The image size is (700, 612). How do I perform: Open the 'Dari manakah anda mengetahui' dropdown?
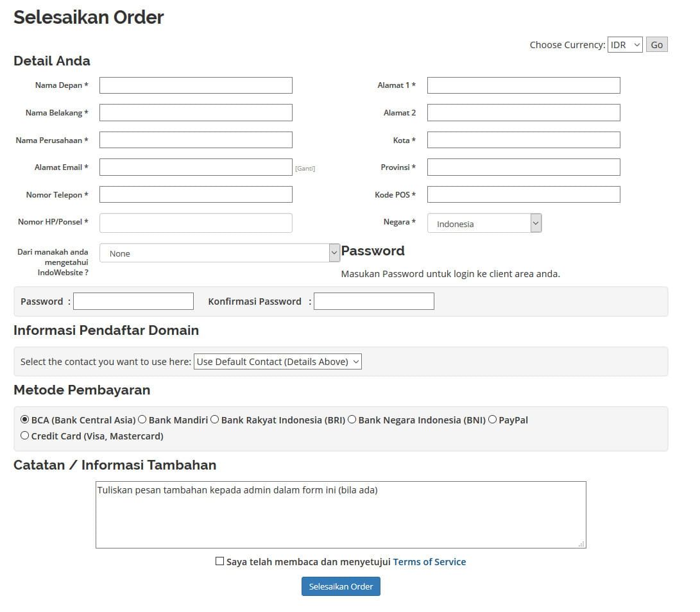pos(219,253)
